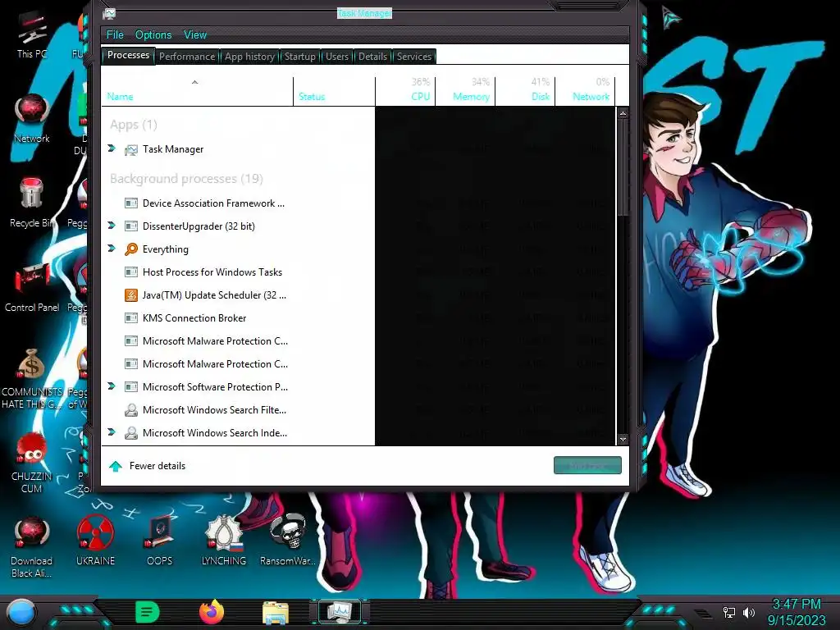Click the Task Manager app row icon
The image size is (840, 630).
coord(131,149)
